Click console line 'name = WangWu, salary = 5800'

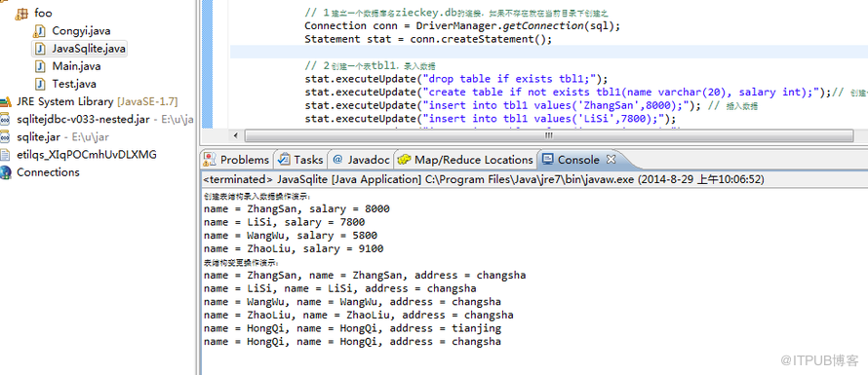point(291,236)
